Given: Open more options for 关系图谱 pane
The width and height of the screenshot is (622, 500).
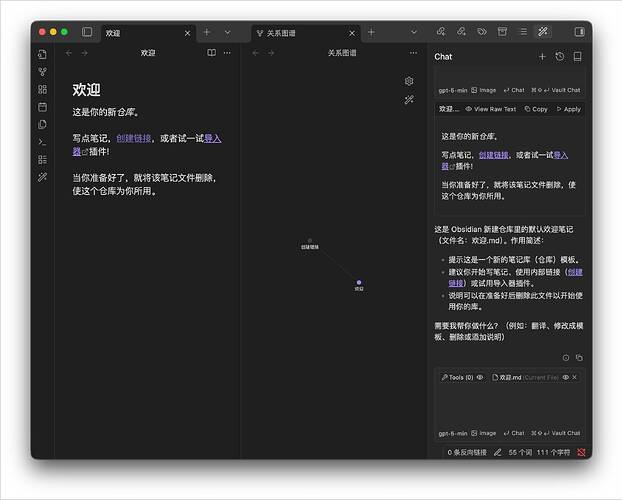Looking at the screenshot, I should [x=413, y=53].
